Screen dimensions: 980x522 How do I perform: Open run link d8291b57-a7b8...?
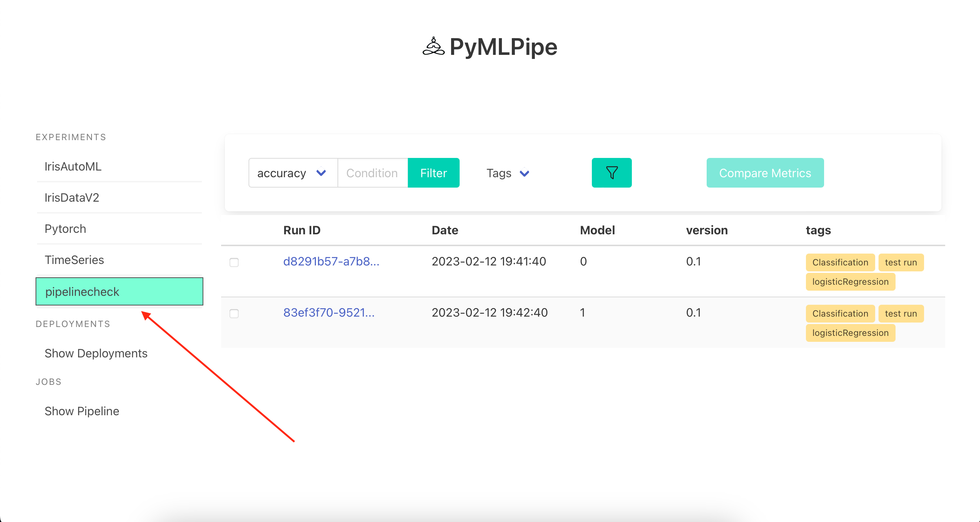(331, 262)
